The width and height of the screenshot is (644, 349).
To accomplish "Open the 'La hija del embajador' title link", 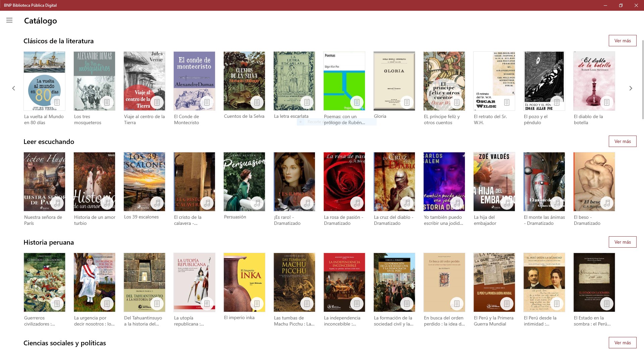I will pos(485,220).
